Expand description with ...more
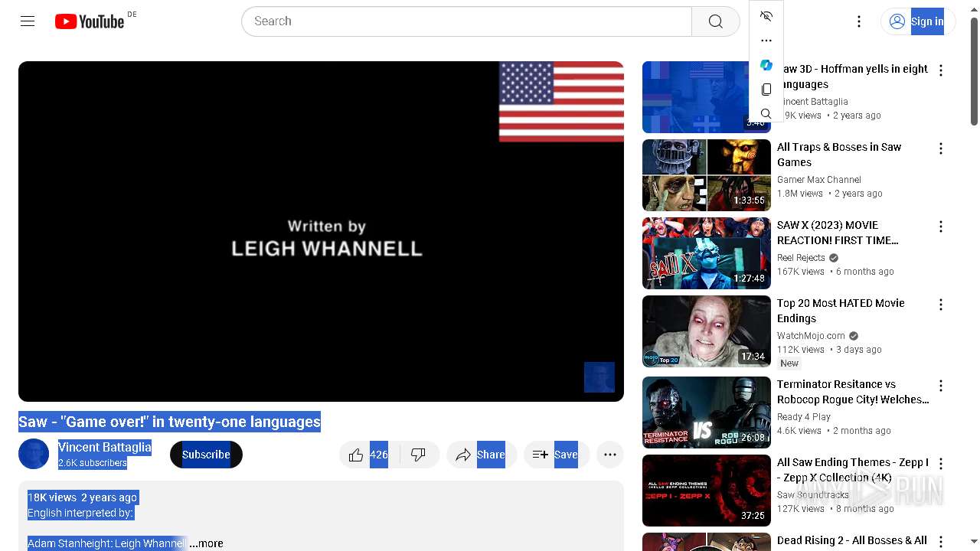 [207, 543]
